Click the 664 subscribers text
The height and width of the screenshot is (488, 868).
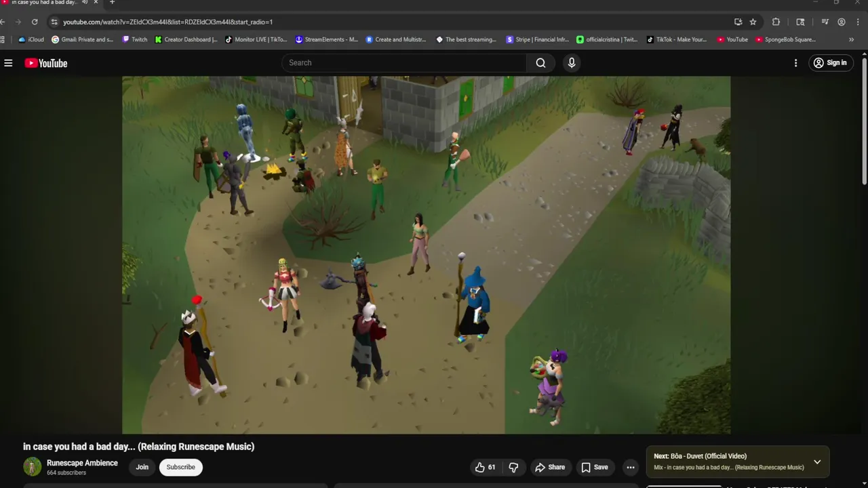click(66, 473)
